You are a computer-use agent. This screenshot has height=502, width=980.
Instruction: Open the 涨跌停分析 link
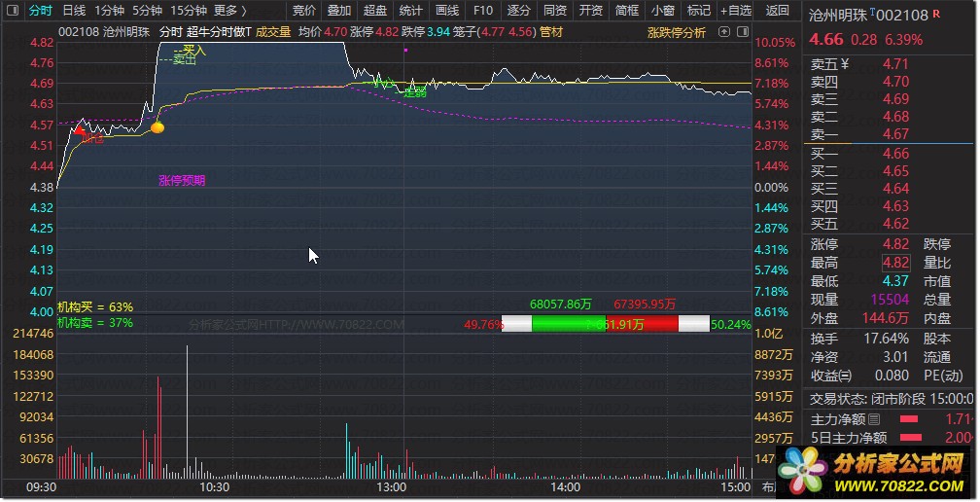tap(677, 32)
